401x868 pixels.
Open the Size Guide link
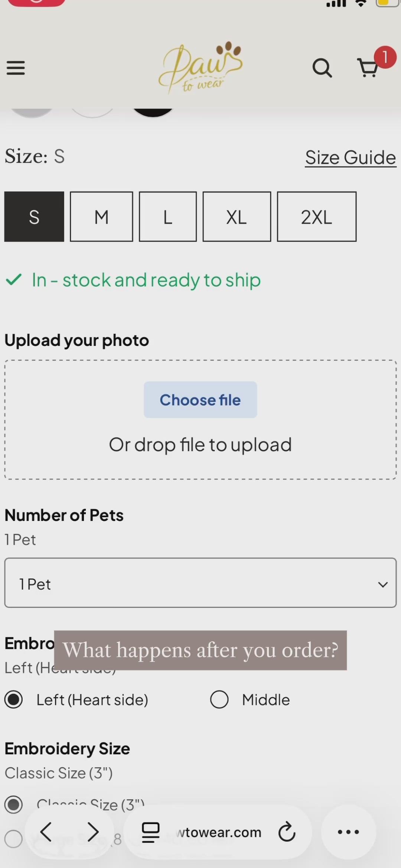tap(351, 158)
